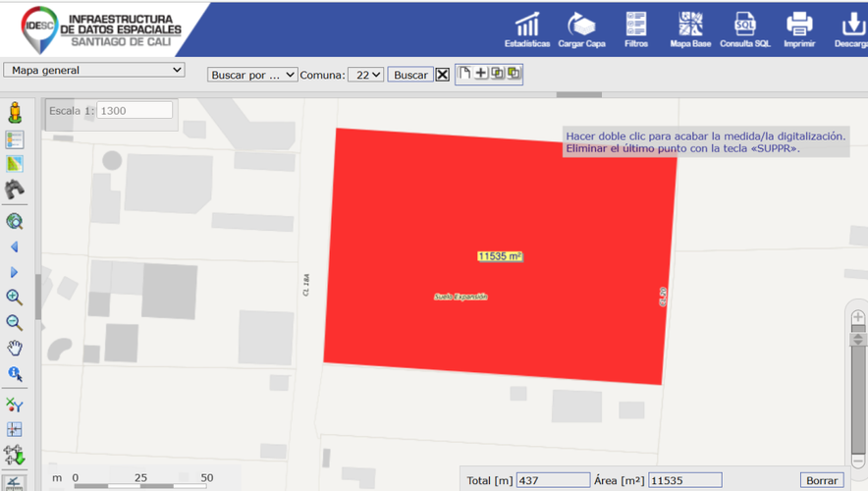Click the left panel vertical scrollbar handle
868x491 pixels.
coord(37,297)
